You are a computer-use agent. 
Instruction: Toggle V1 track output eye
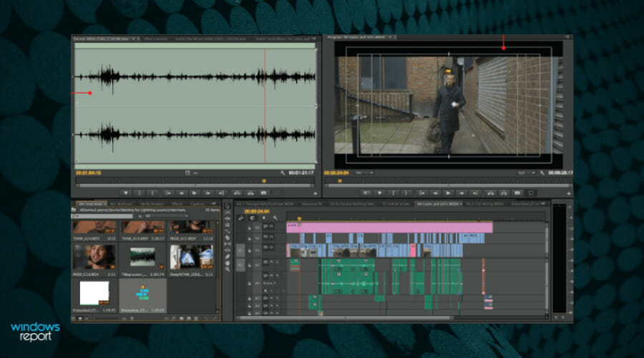point(271,248)
